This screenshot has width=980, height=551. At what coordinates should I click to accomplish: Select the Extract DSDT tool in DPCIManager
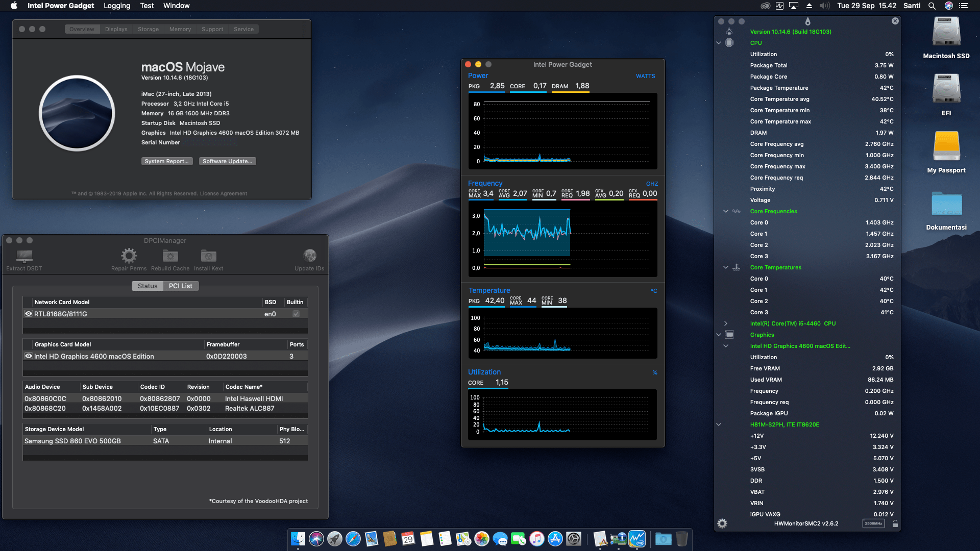point(23,258)
